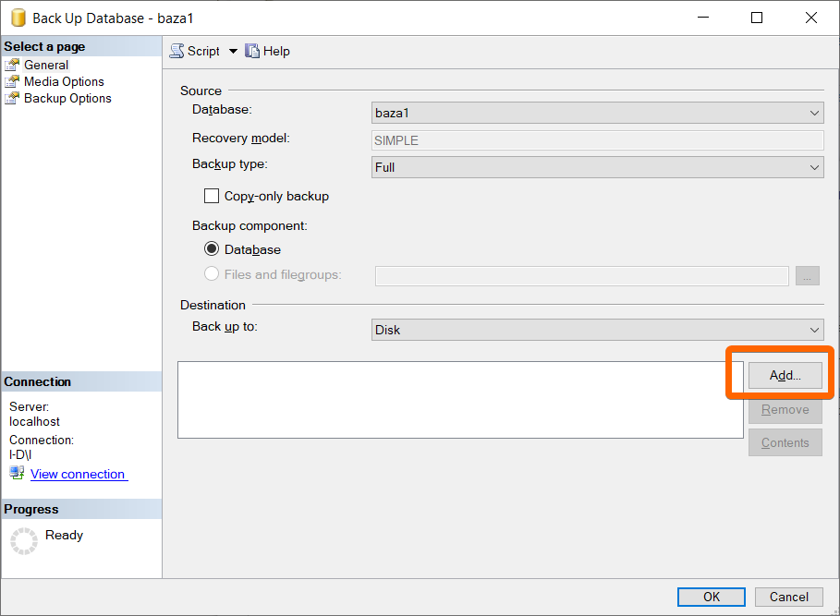The height and width of the screenshot is (616, 840).
Task: Click the Recovery model SIMPLE field
Action: (597, 140)
